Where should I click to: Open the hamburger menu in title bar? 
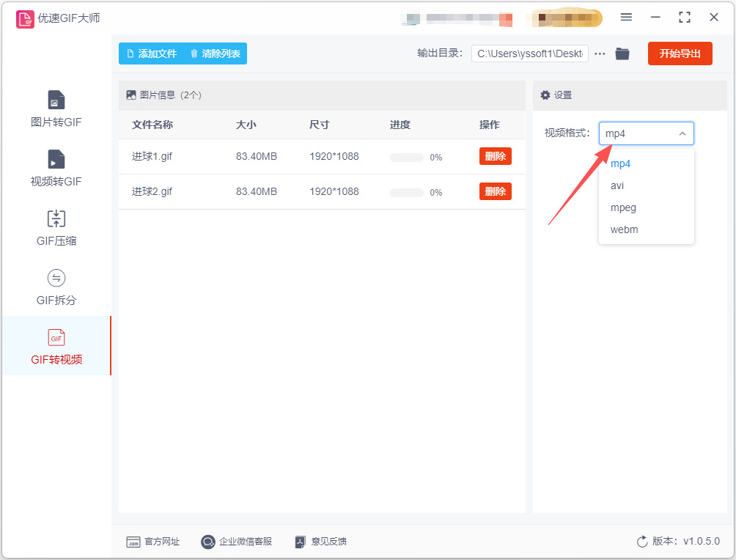click(626, 18)
